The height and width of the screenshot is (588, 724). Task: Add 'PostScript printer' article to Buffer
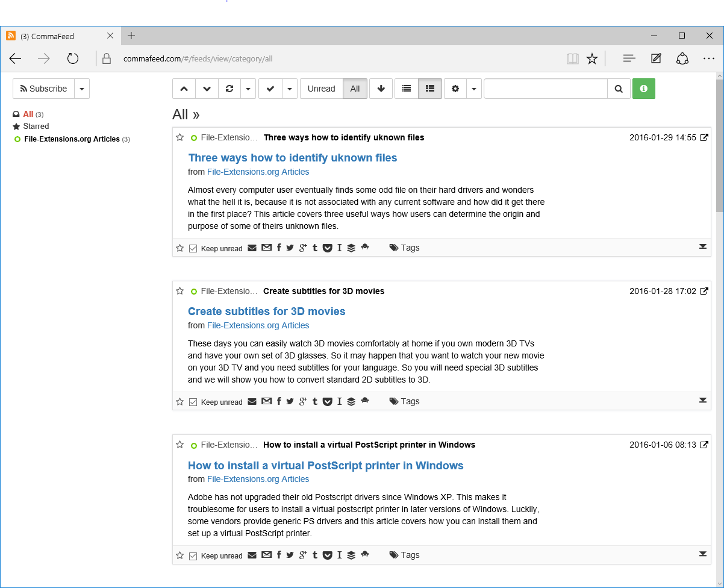[x=352, y=555]
